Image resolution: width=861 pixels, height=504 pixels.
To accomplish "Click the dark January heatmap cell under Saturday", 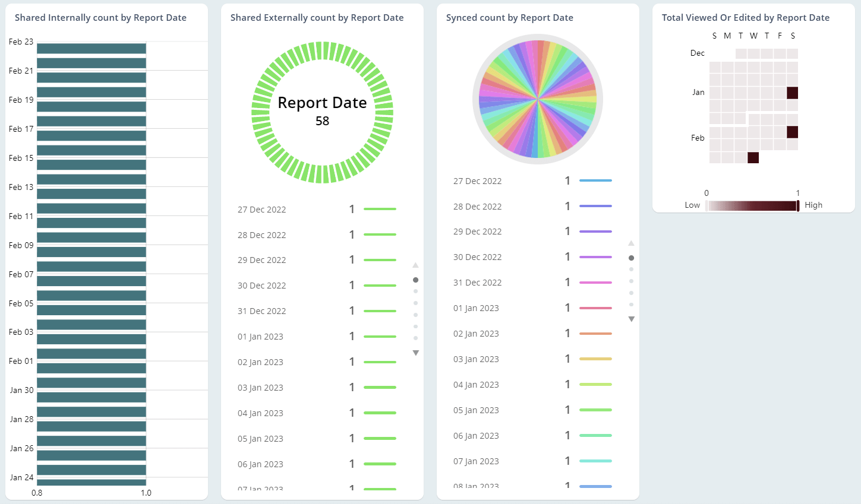I will click(793, 93).
